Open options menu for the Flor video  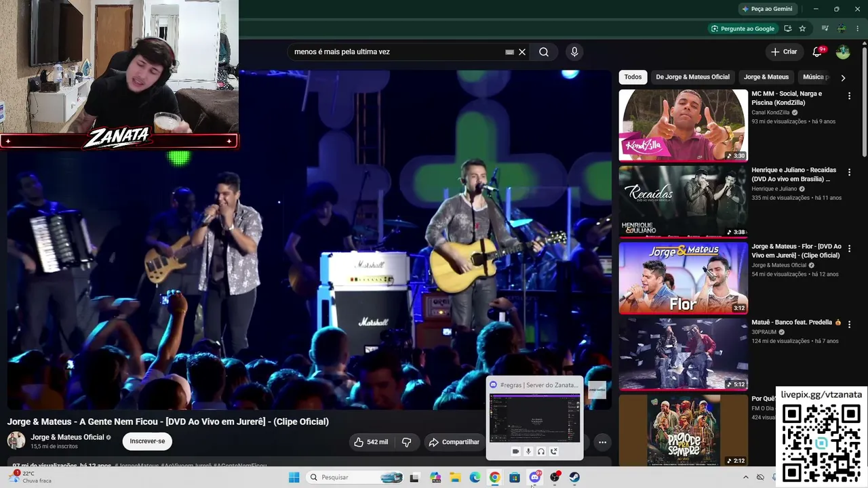tap(849, 249)
